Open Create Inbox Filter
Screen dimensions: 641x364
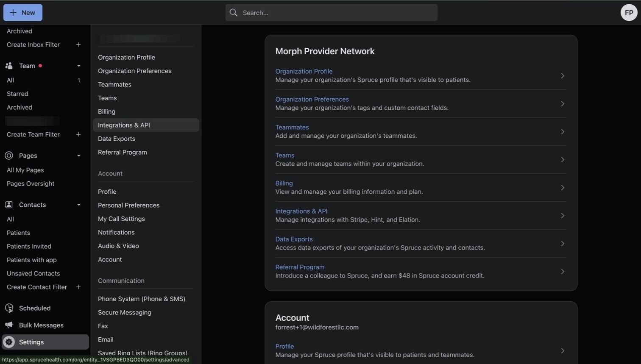point(33,44)
